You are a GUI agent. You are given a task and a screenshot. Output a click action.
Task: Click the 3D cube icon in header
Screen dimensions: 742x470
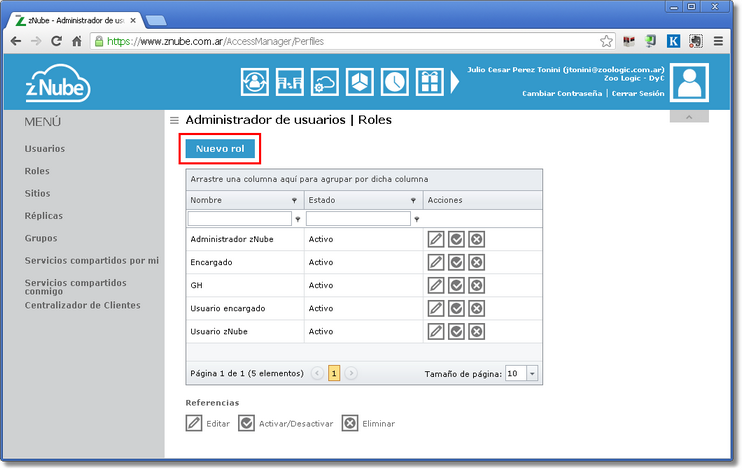click(x=360, y=82)
